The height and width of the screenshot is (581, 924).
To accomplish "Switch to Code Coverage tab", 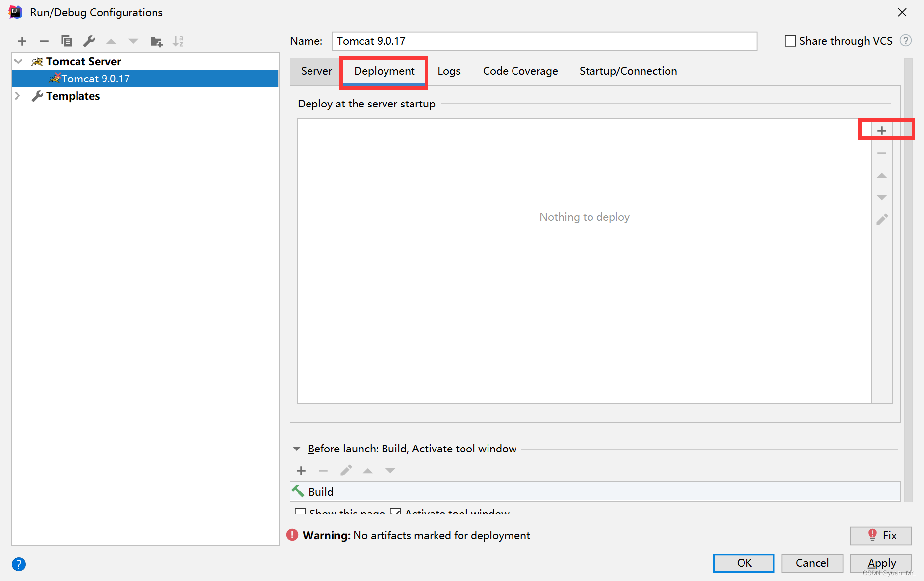I will point(520,71).
